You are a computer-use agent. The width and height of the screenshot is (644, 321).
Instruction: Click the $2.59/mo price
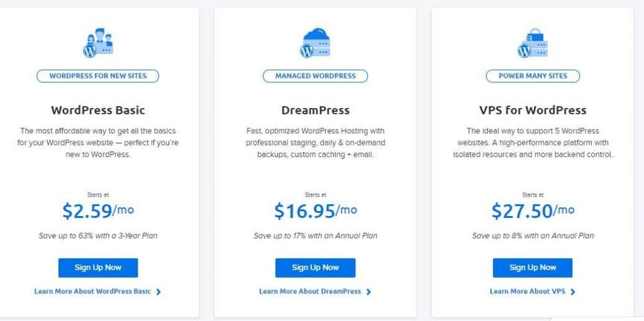(98, 210)
